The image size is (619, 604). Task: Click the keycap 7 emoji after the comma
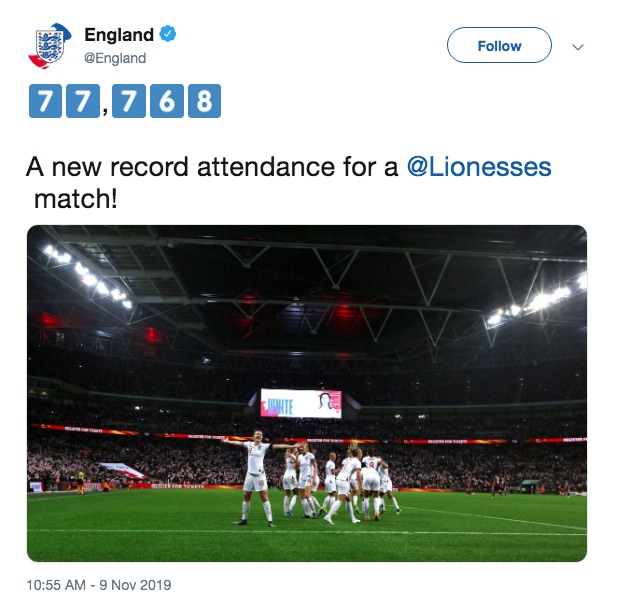coord(130,101)
